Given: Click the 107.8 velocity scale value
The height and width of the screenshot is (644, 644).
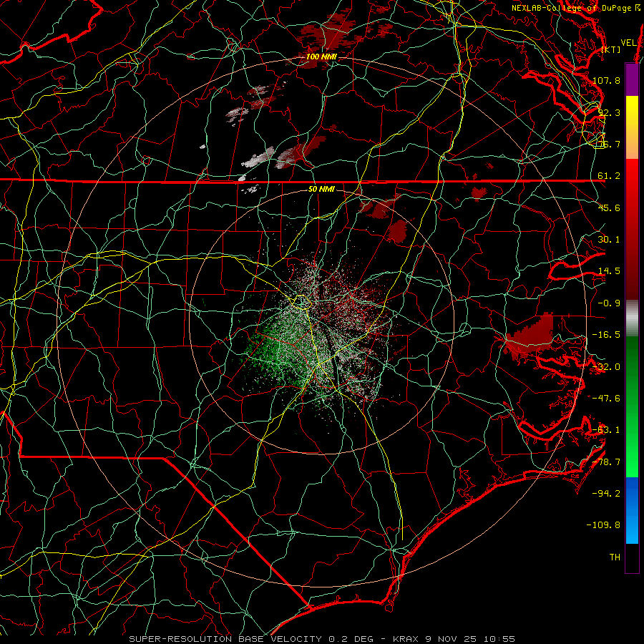Looking at the screenshot, I should point(607,80).
